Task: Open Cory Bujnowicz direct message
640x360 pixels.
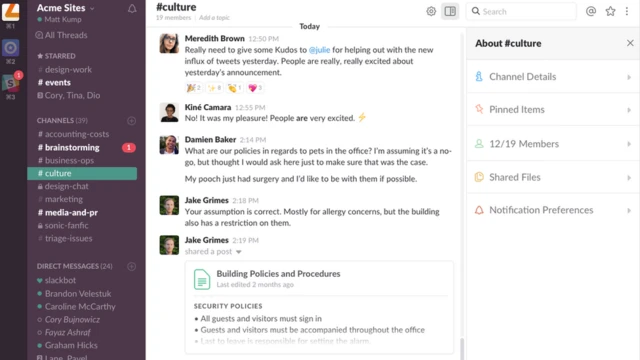Action: pyautogui.click(x=68, y=320)
